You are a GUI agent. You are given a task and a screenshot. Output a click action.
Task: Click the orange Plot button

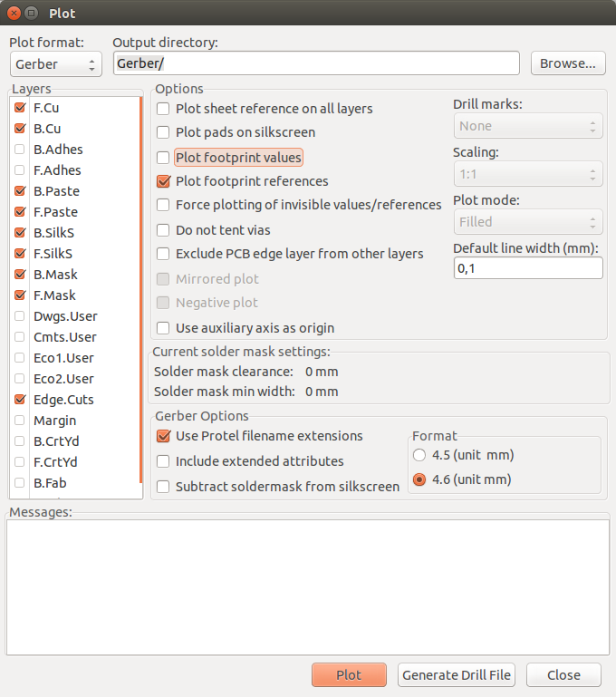[x=349, y=675]
